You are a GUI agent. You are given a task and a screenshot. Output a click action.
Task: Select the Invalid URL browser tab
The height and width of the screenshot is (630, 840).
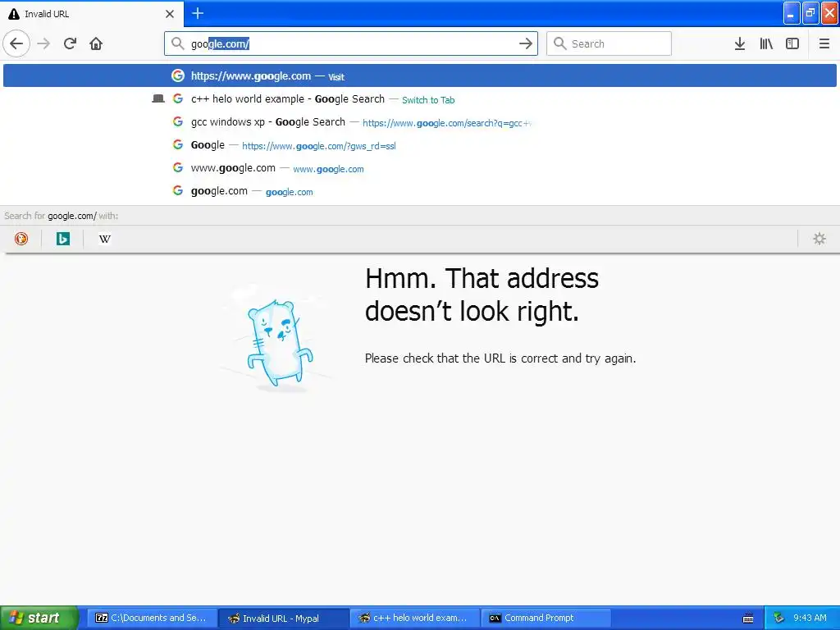(x=92, y=14)
